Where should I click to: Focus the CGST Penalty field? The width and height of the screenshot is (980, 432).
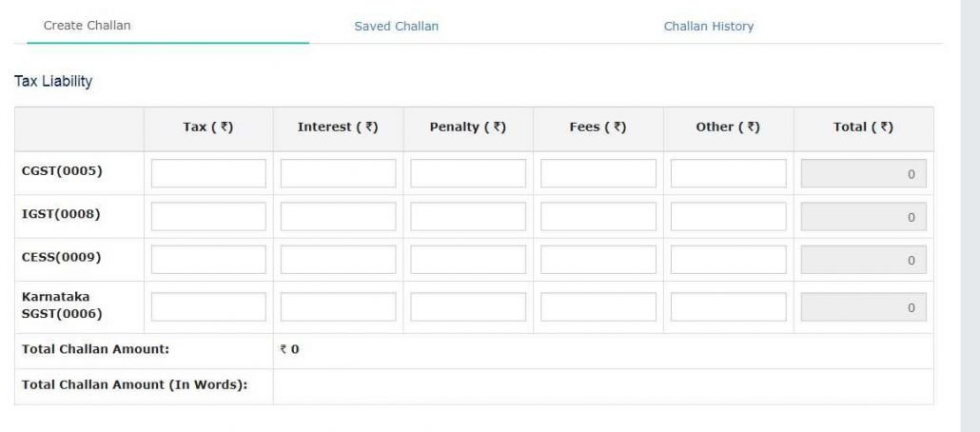click(x=468, y=173)
